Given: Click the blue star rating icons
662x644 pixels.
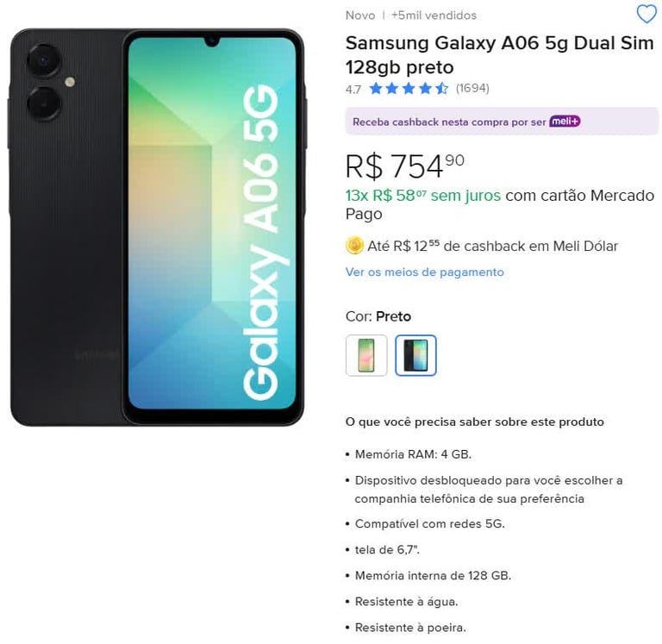Looking at the screenshot, I should click(409, 89).
